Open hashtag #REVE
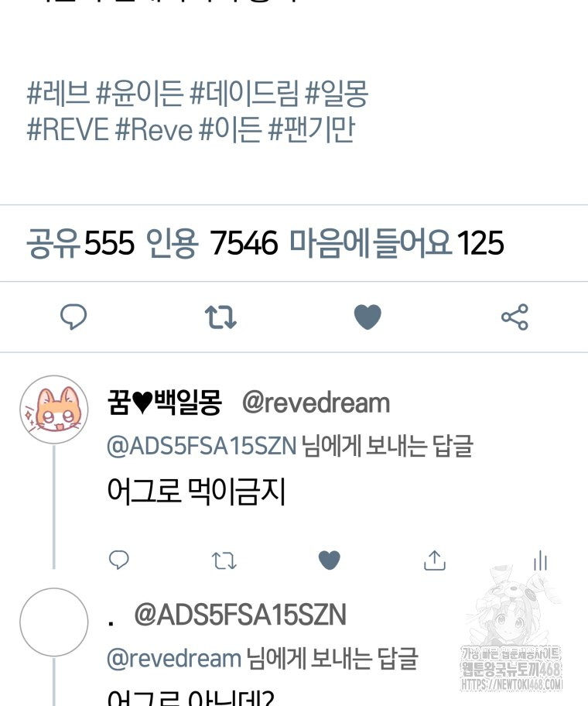The image size is (588, 706). [x=67, y=129]
